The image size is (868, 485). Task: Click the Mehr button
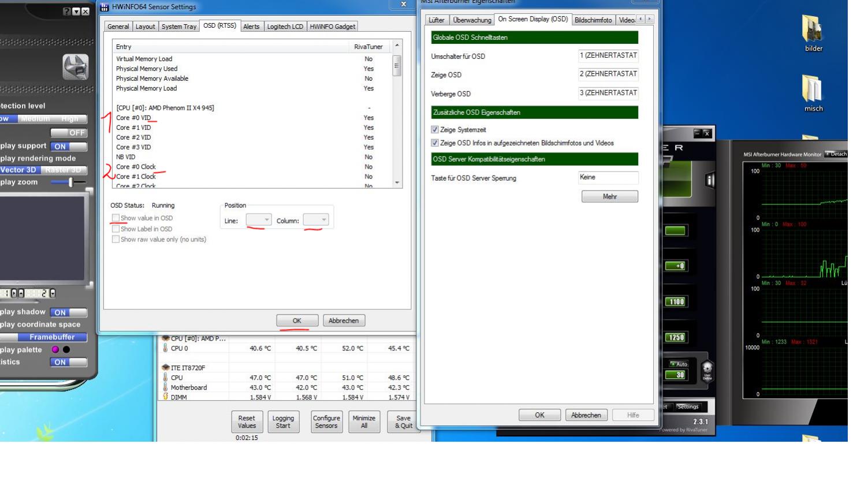610,196
